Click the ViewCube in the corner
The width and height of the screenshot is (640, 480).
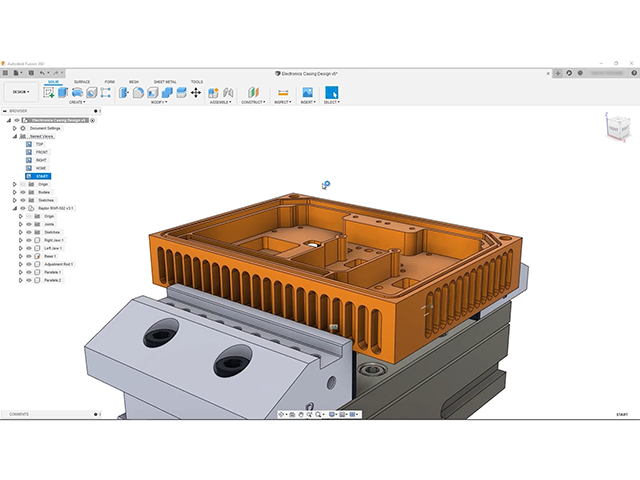pos(616,128)
